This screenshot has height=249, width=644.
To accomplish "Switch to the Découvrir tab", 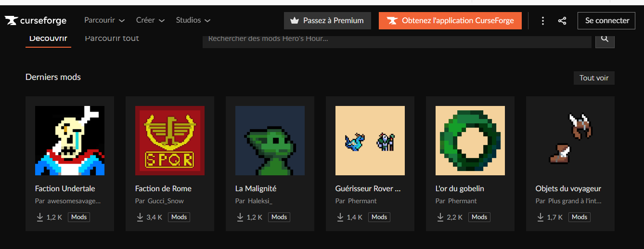I will tap(48, 39).
